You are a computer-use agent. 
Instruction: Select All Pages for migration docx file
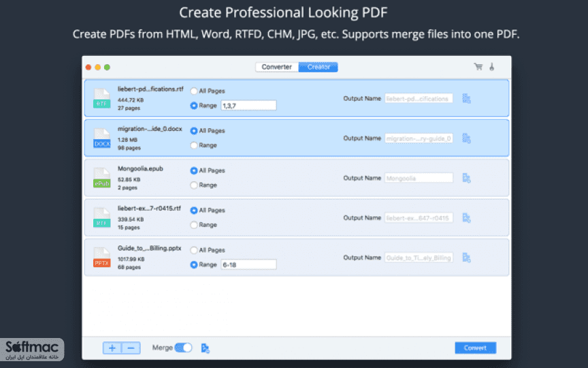click(193, 131)
